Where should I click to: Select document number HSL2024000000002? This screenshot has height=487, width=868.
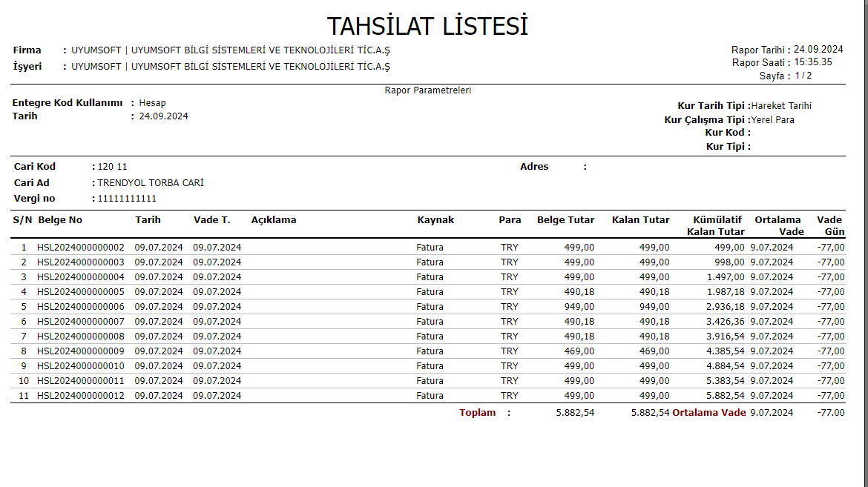click(x=81, y=248)
